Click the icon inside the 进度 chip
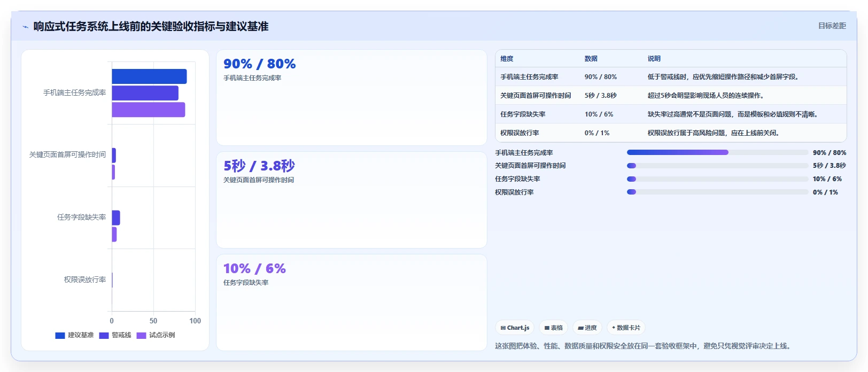868x372 pixels. click(x=581, y=328)
